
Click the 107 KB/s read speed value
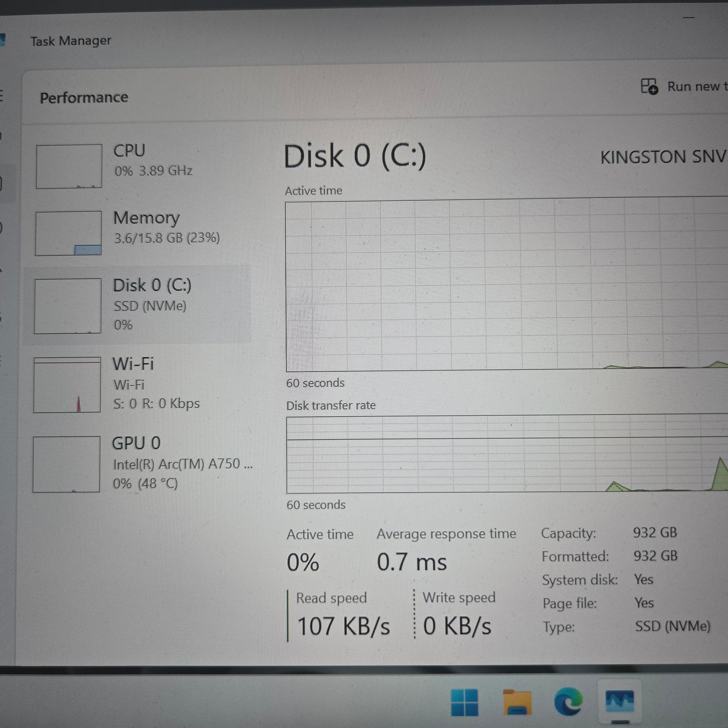[343, 626]
